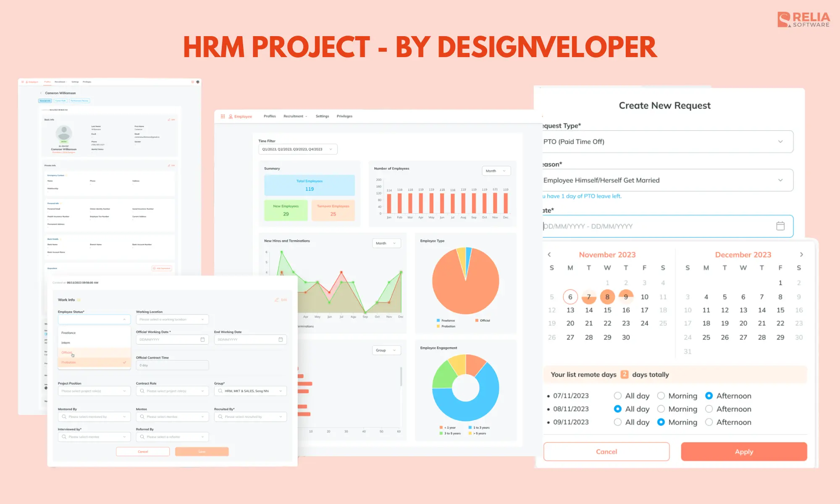Open Month dropdown in Number of Employees
The width and height of the screenshot is (840, 504).
point(496,171)
